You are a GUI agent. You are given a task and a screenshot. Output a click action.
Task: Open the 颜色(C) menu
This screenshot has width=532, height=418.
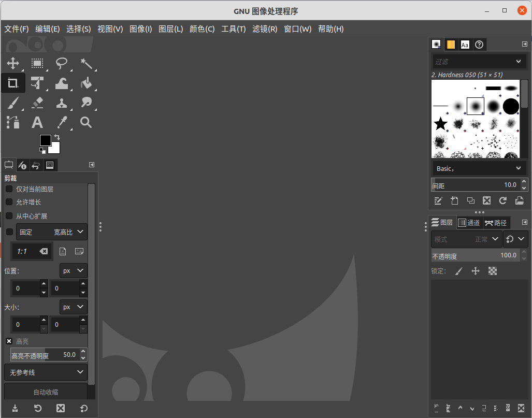202,29
